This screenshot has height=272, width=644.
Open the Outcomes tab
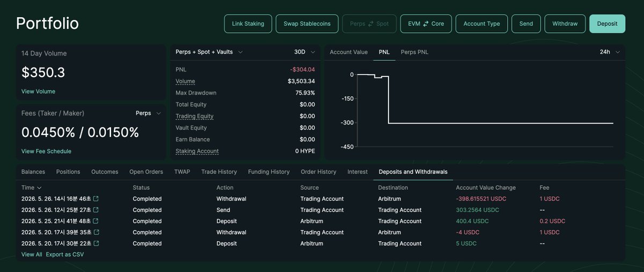point(105,172)
